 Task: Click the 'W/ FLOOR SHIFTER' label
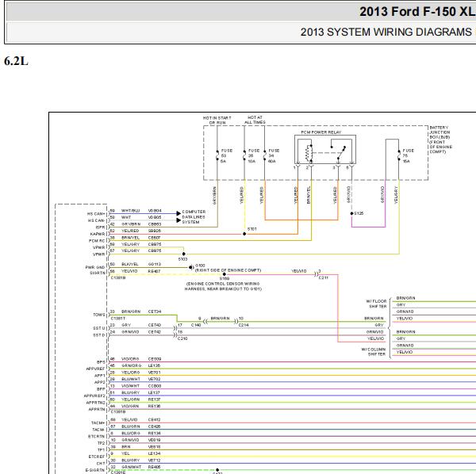click(376, 304)
